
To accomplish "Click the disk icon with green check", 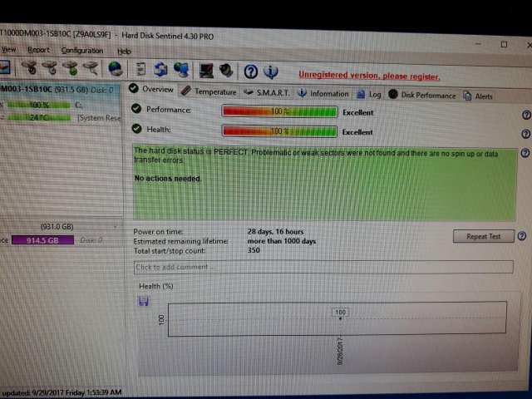I will coord(71,67).
